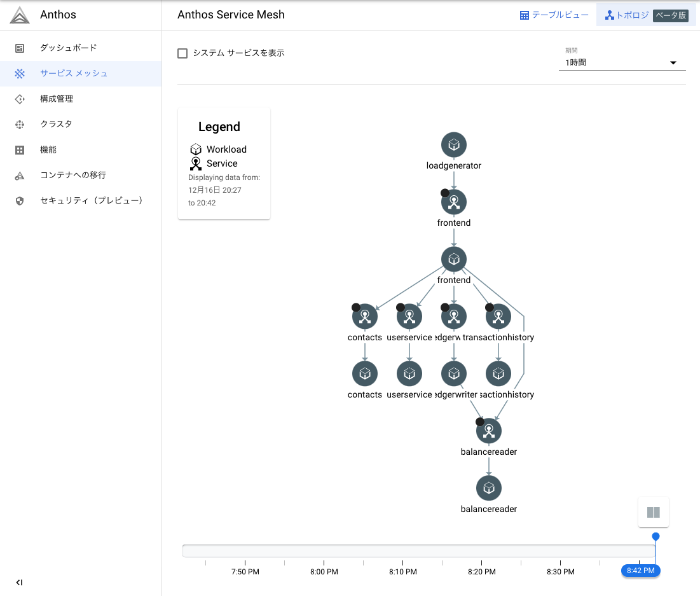Open 機能 in the sidebar
700x596 pixels.
coord(81,149)
